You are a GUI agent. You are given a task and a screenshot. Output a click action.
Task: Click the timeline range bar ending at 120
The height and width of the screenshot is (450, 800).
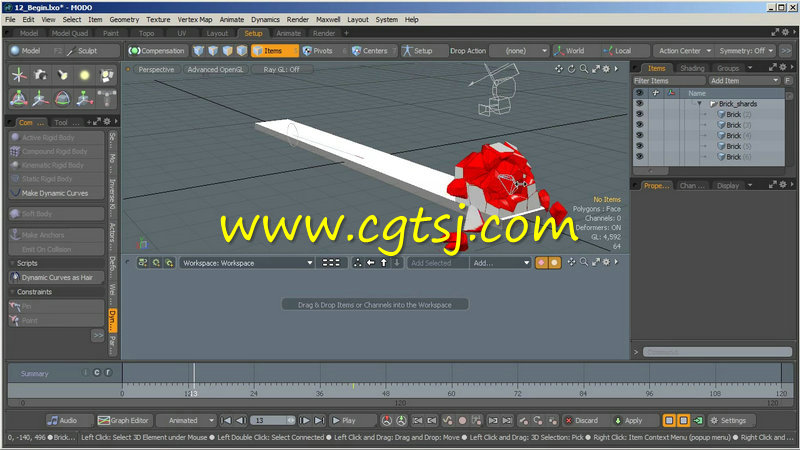click(x=400, y=403)
